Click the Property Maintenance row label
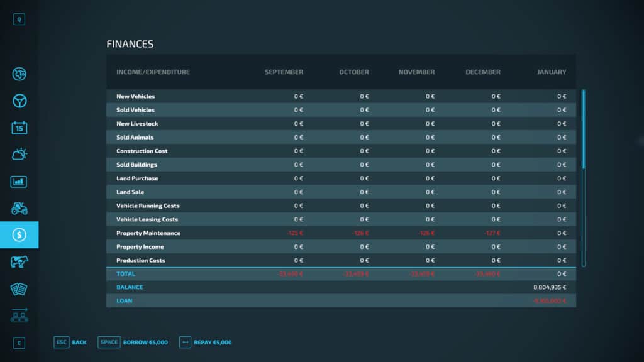The height and width of the screenshot is (362, 644). [148, 233]
